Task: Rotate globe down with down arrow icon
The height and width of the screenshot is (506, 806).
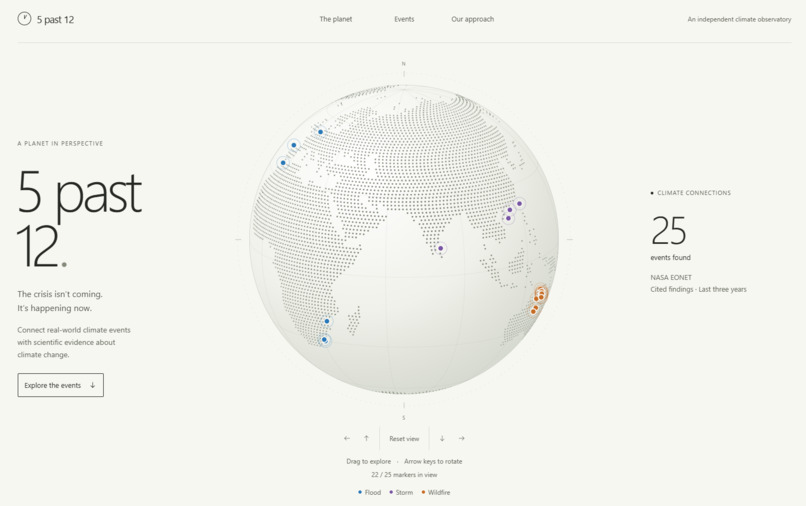Action: (442, 439)
